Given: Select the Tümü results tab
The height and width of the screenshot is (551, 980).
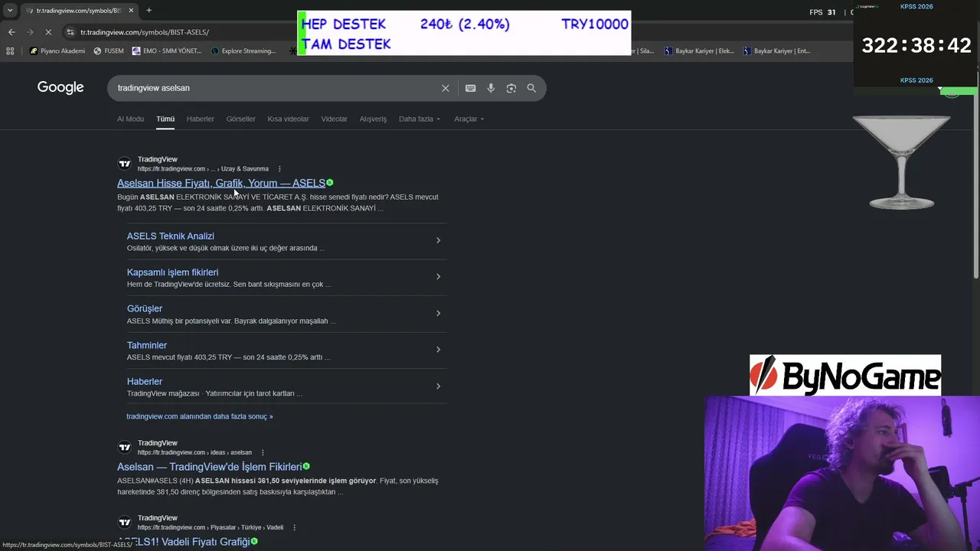Looking at the screenshot, I should tap(165, 119).
